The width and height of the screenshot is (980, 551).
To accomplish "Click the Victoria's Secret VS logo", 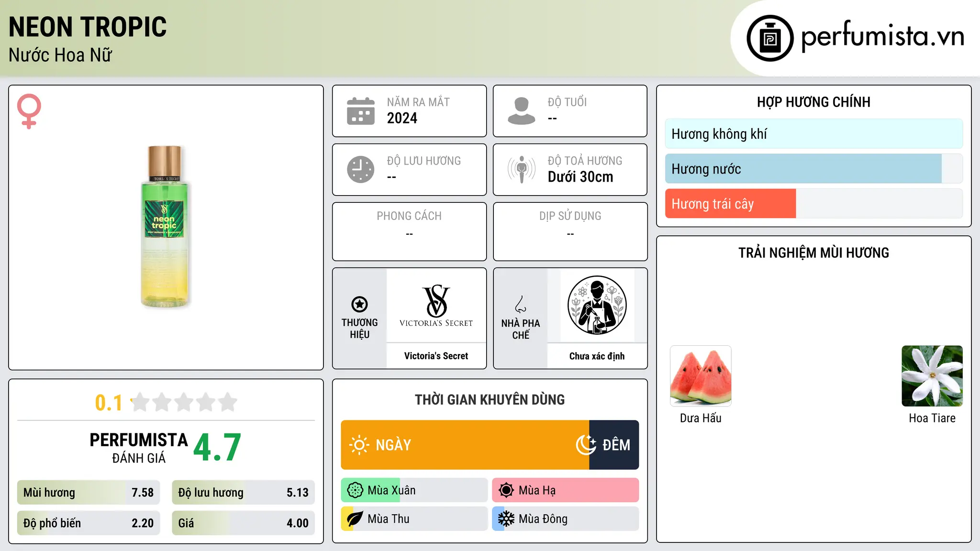I will click(436, 306).
